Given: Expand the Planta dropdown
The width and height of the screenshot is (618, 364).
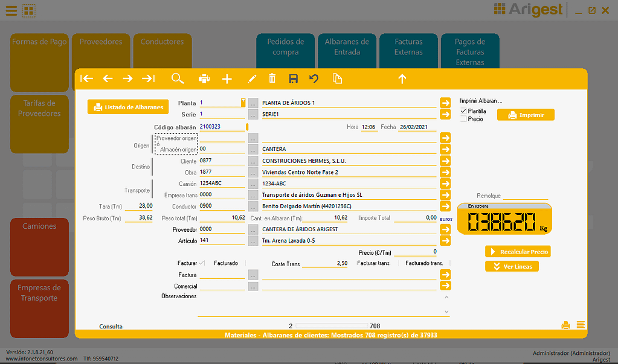Looking at the screenshot, I should [243, 103].
